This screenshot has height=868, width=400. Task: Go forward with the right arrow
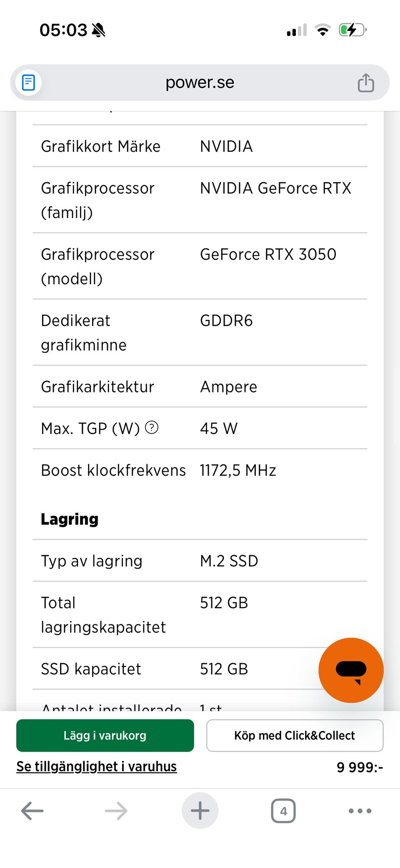(116, 811)
